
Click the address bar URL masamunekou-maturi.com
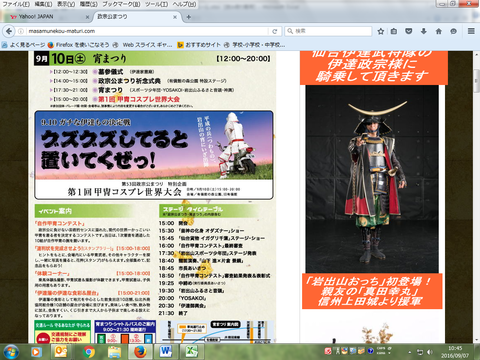coord(62,31)
